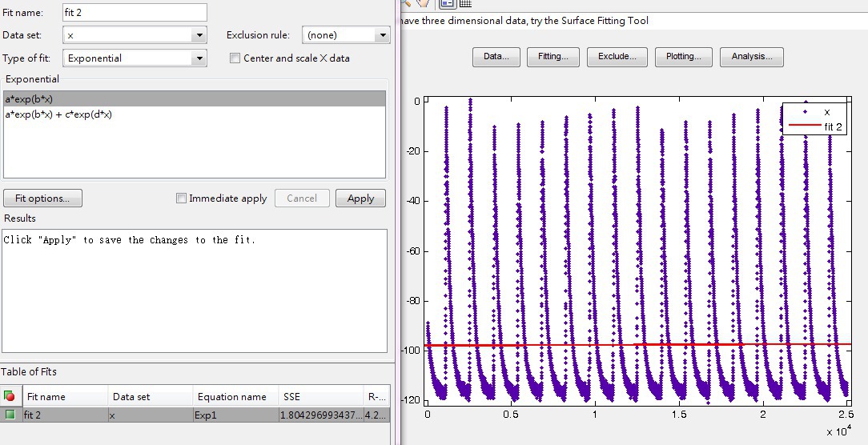Image resolution: width=868 pixels, height=445 pixels.
Task: Toggle the green square for fit 2
Action: [x=10, y=415]
